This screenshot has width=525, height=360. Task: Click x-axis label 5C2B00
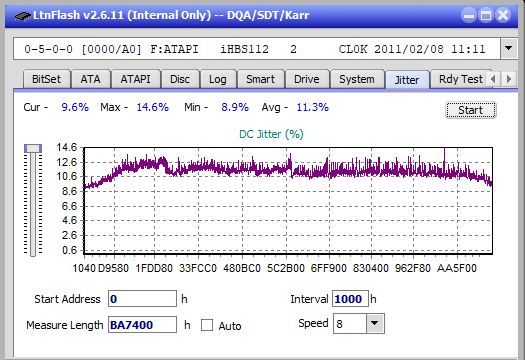(x=286, y=268)
